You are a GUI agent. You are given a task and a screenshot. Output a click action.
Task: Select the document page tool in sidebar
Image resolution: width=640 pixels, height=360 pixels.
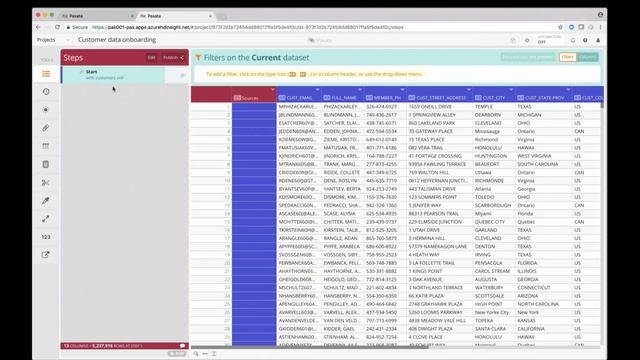46,164
